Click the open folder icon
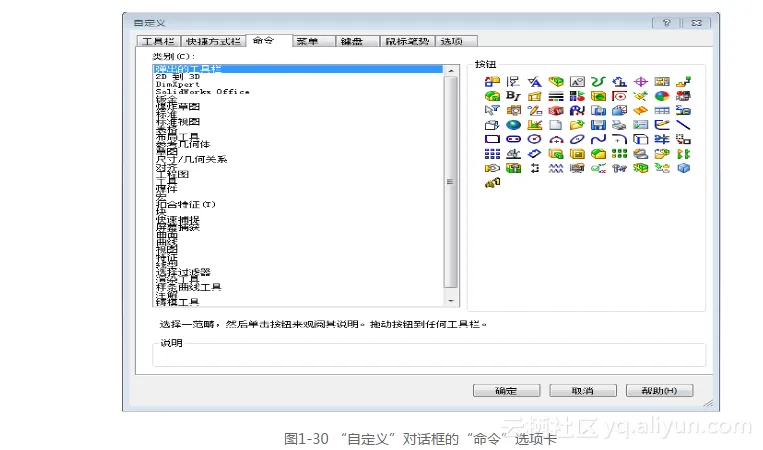 point(577,125)
